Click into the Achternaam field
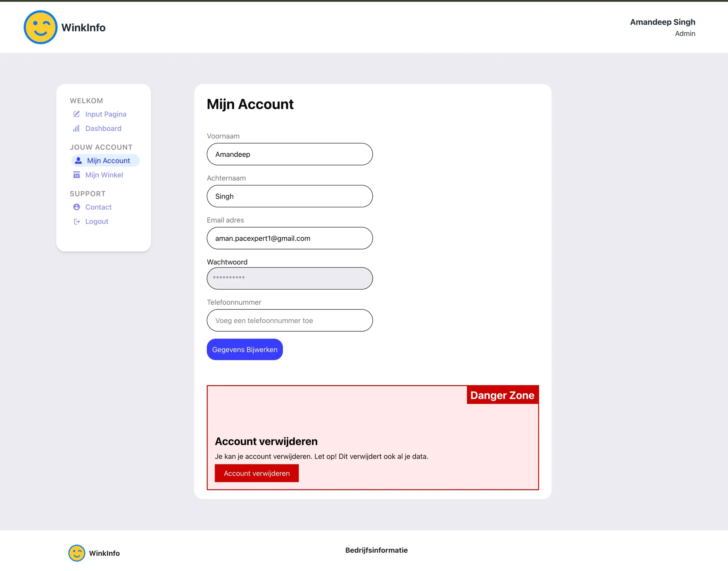Image resolution: width=728 pixels, height=571 pixels. coord(289,196)
